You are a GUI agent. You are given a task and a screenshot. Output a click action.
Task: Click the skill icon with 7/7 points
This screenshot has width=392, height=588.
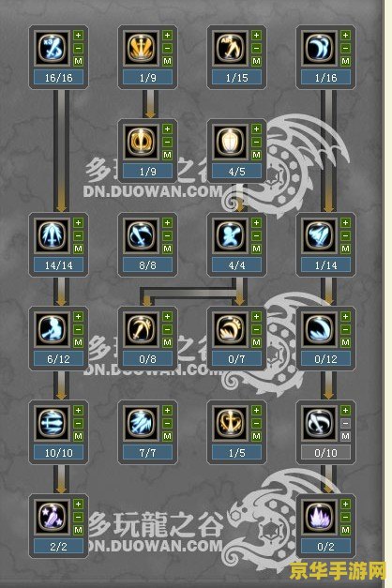pos(142,423)
